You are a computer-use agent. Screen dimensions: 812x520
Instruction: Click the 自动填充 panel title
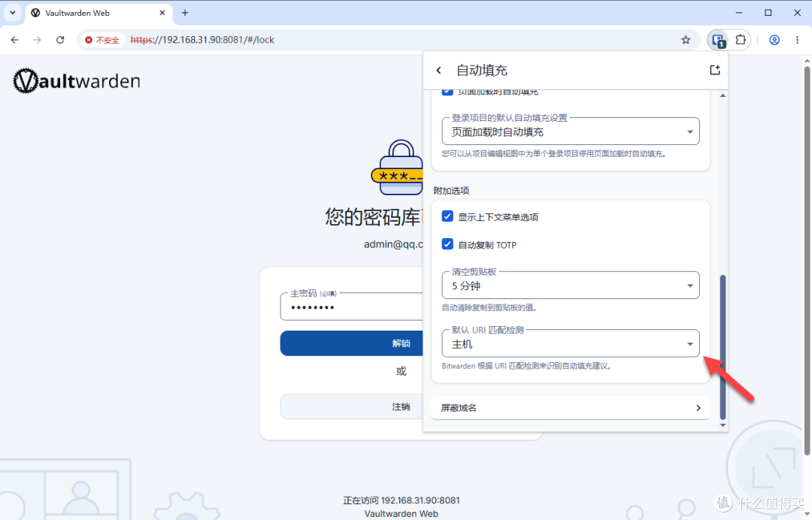[x=482, y=71]
